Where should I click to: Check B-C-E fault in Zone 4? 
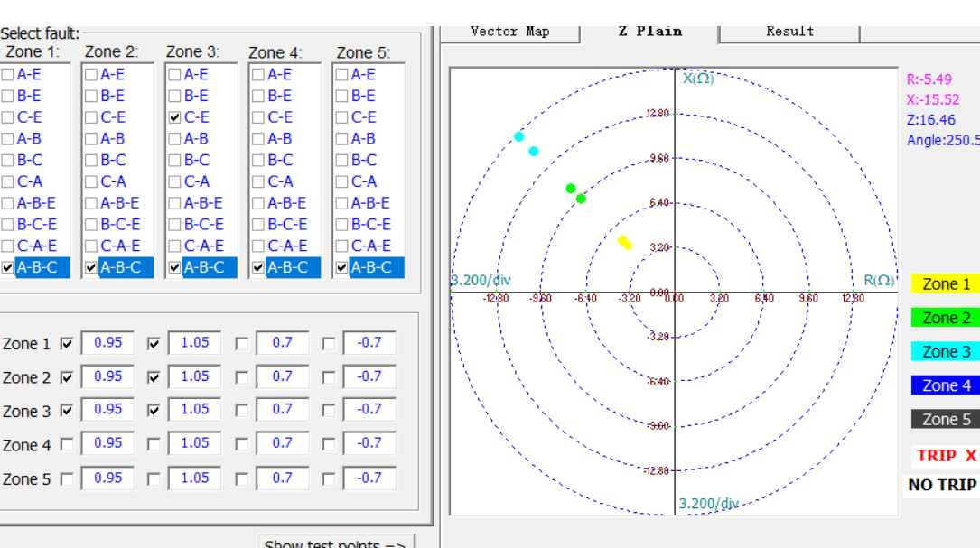[x=257, y=224]
